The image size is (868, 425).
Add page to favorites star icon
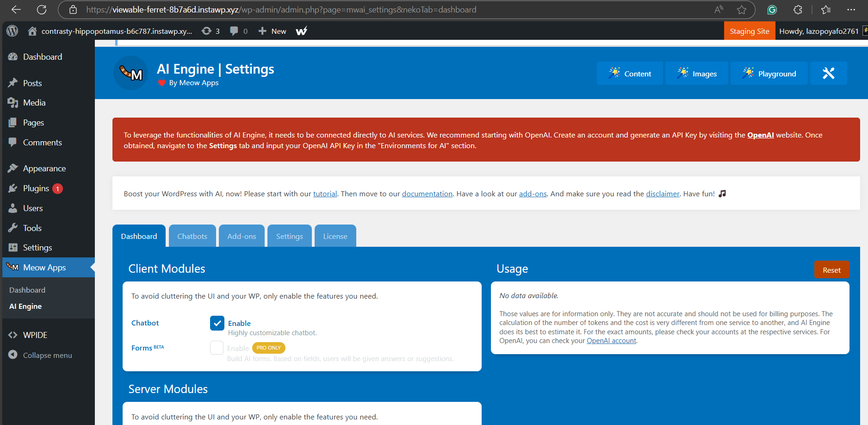742,9
